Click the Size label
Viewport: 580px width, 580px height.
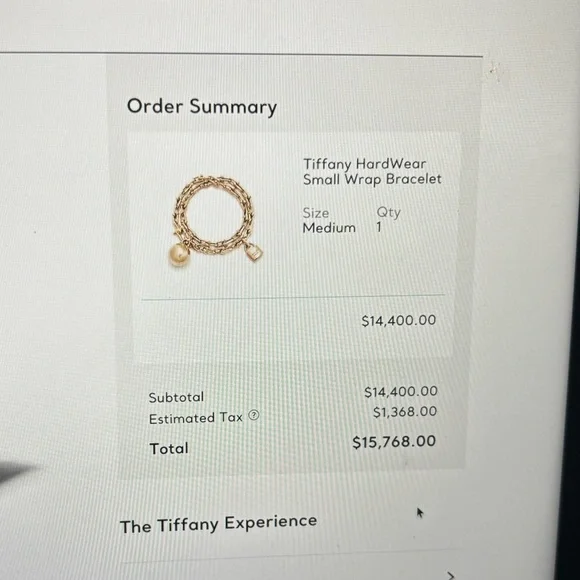(x=316, y=213)
